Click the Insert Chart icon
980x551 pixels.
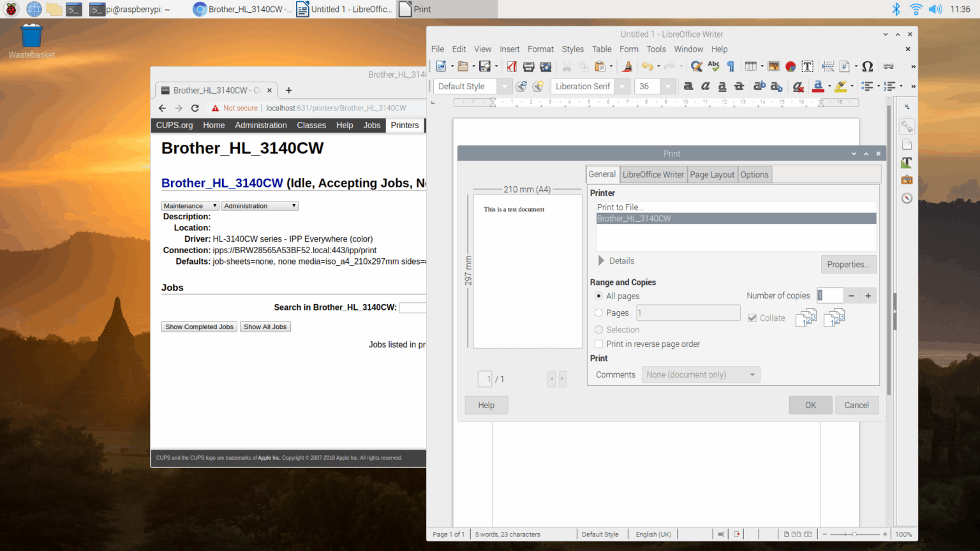point(791,66)
